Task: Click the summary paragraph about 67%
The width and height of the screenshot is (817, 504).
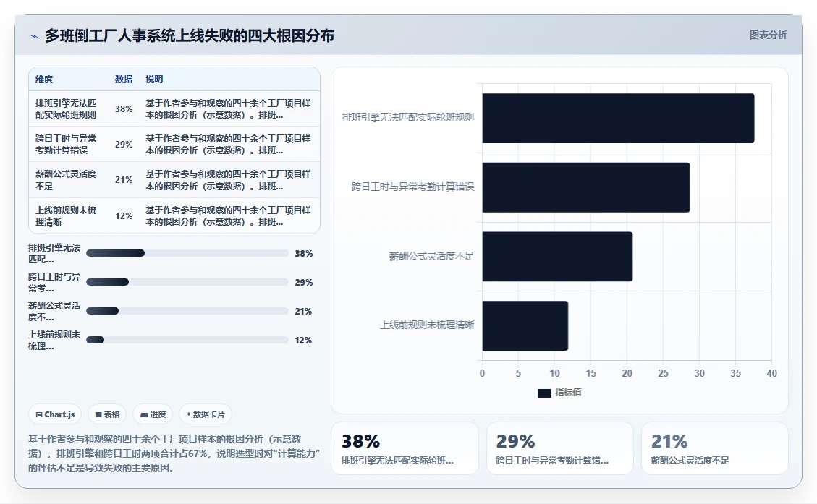Action: (x=174, y=453)
